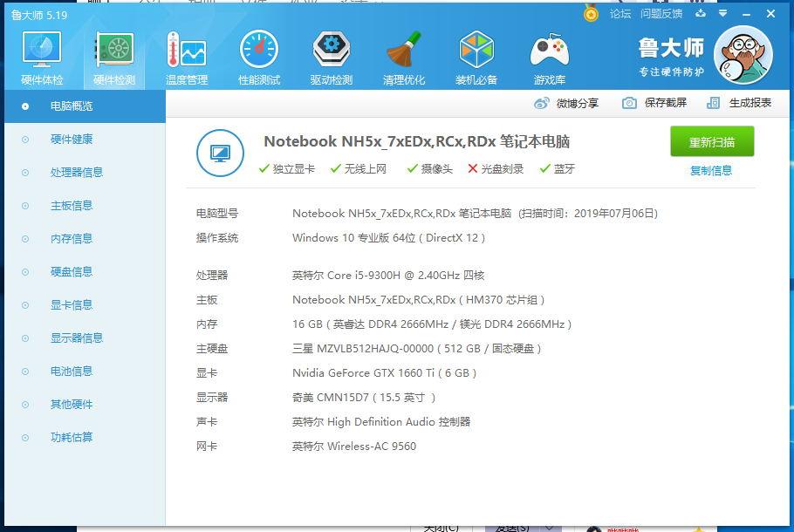794x532 pixels.
Task: Select the 硬件检测 hardware detection icon
Action: click(x=114, y=58)
